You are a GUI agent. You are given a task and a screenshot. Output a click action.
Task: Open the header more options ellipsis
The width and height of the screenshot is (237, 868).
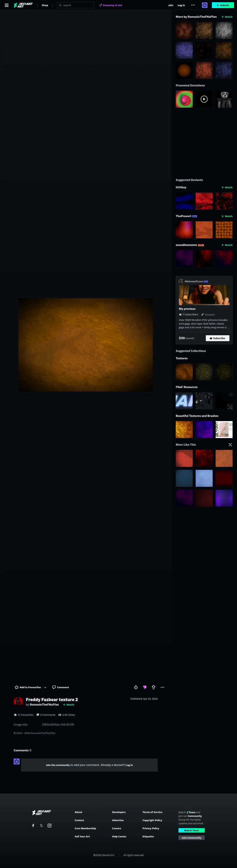193,5
